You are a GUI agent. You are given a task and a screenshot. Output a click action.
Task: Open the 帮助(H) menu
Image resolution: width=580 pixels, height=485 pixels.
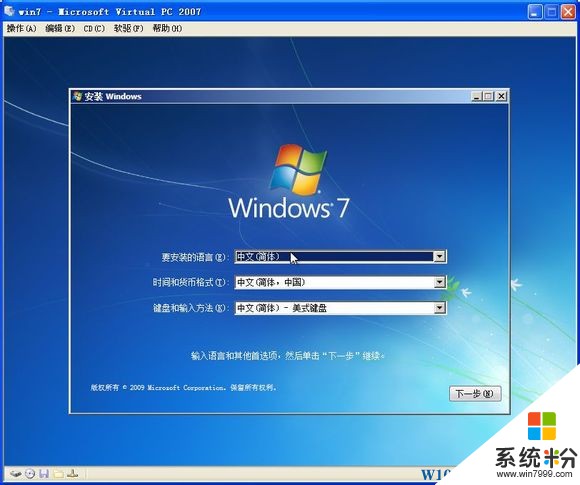pos(167,28)
